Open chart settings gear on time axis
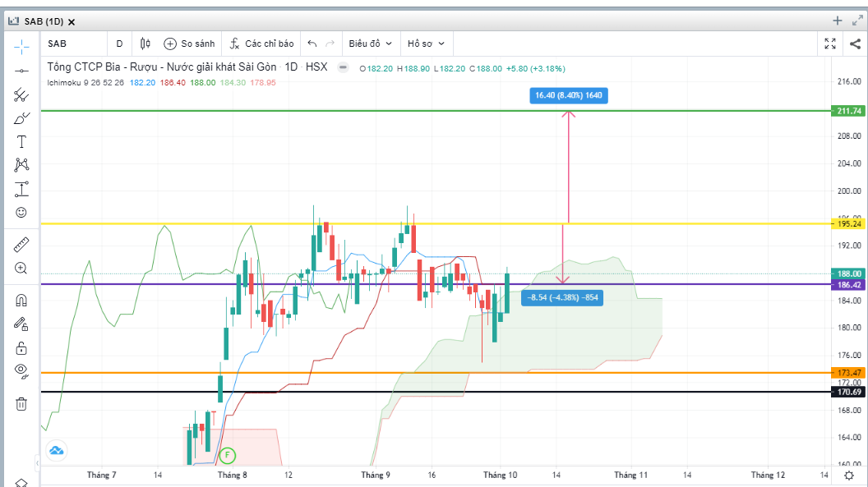This screenshot has width=868, height=487. 849,476
